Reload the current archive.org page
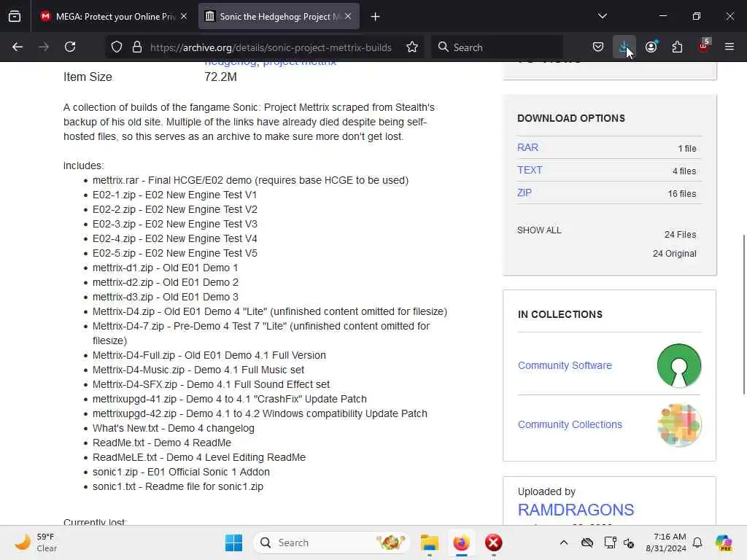Image resolution: width=747 pixels, height=560 pixels. click(x=70, y=47)
